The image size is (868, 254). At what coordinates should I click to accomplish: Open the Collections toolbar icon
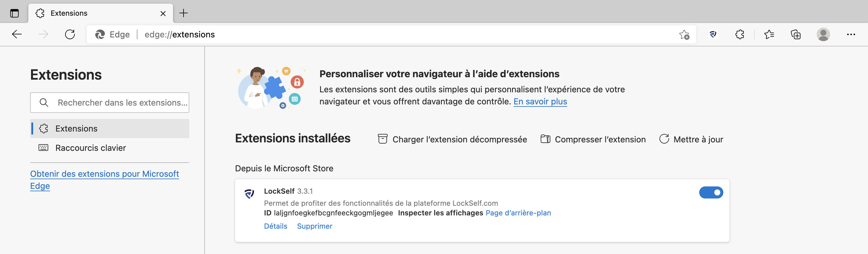coord(796,34)
